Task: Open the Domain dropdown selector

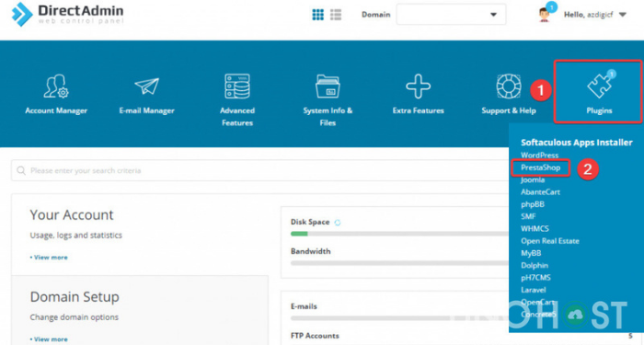Action: pyautogui.click(x=451, y=15)
